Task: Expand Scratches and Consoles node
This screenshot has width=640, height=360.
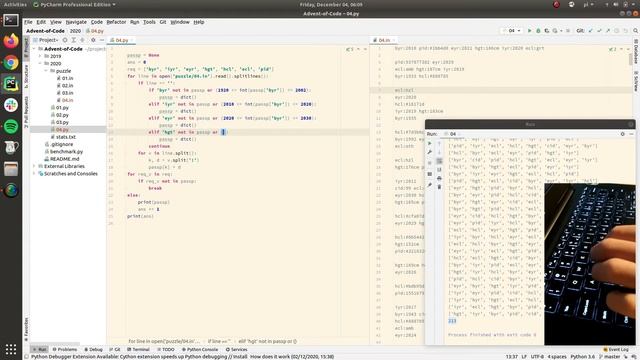Action: pos(34,174)
